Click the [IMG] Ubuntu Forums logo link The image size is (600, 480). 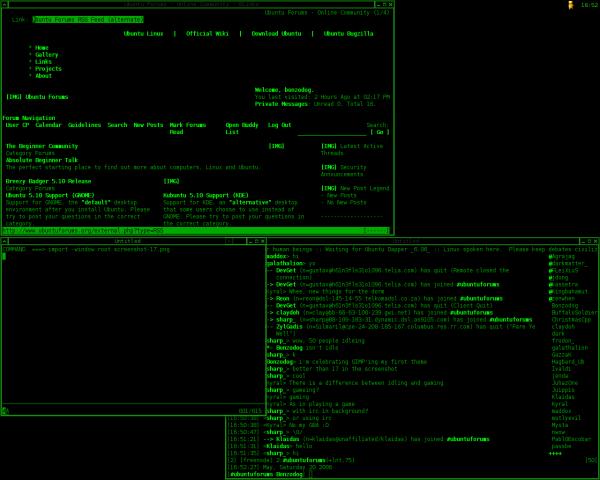click(37, 97)
